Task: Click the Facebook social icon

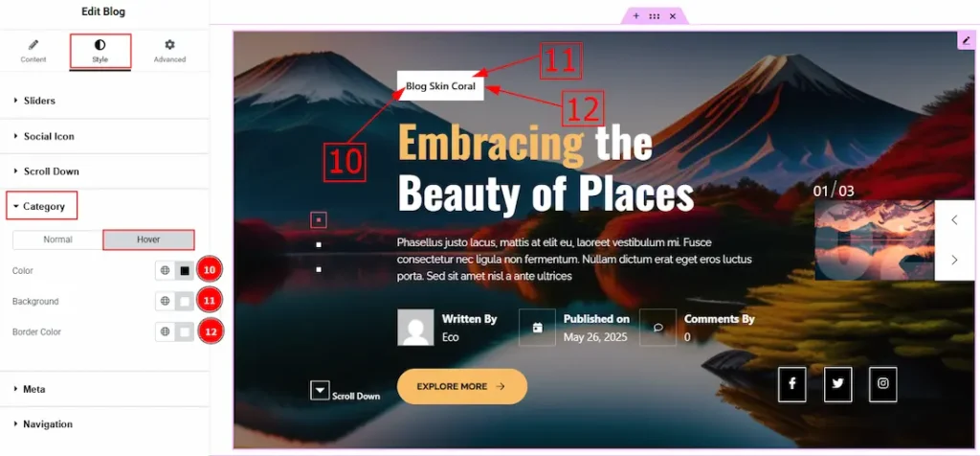Action: pyautogui.click(x=792, y=383)
